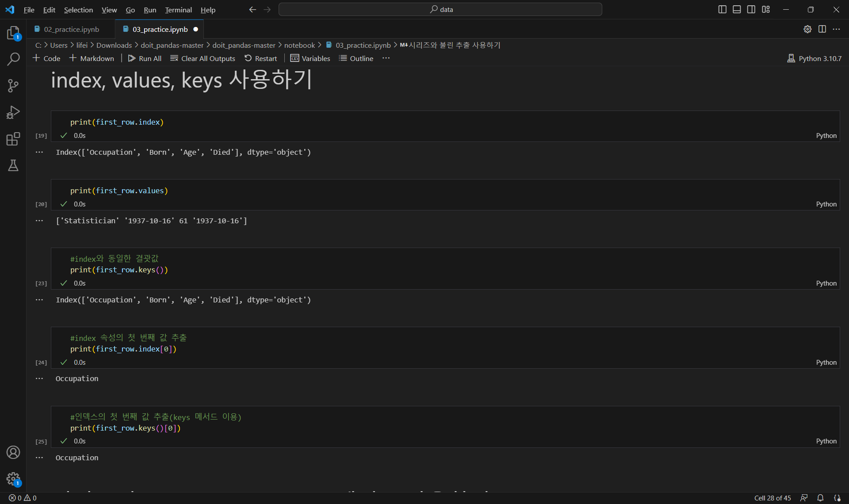Click the data search field in title bar
The height and width of the screenshot is (504, 849).
(440, 9)
